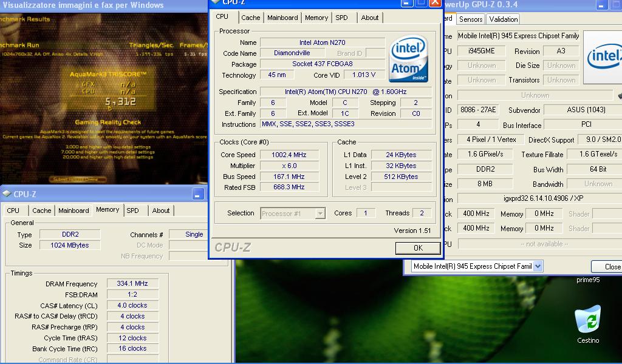Click the OK button in CPU-Z
This screenshot has width=622, height=364.
[x=418, y=248]
